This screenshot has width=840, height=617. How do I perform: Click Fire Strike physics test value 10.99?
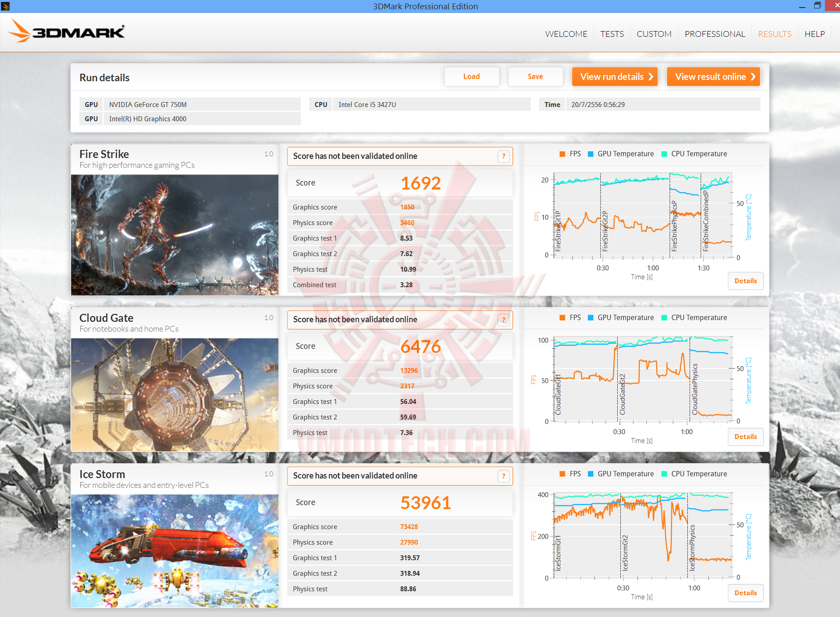pos(408,269)
